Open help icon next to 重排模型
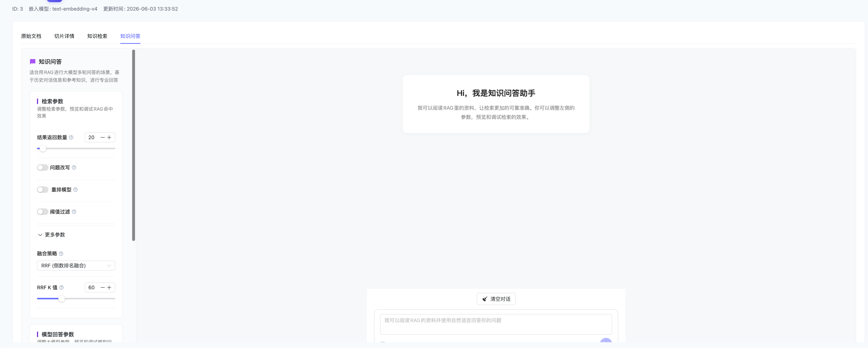The height and width of the screenshot is (353, 868). (x=75, y=190)
